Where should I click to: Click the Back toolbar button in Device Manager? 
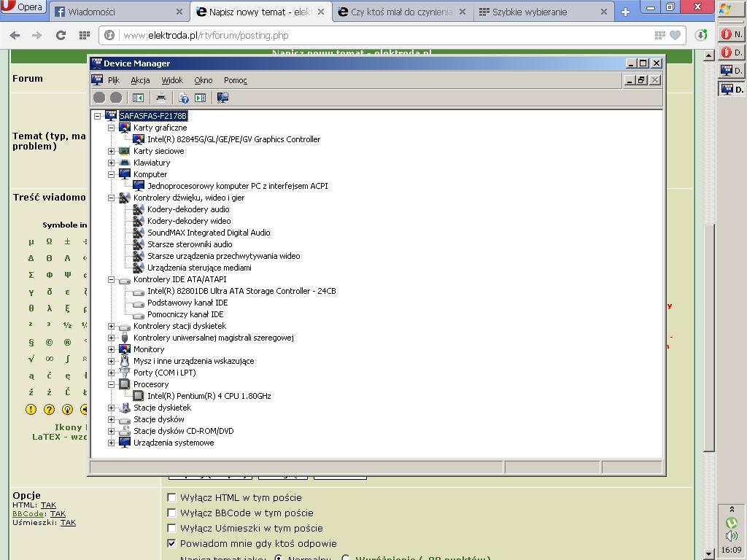point(99,98)
